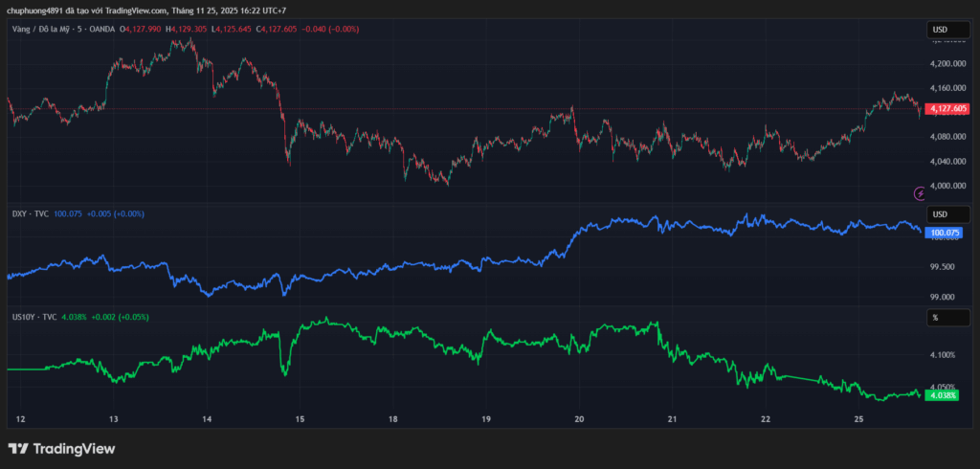This screenshot has height=469, width=980.
Task: Click the 4,200.000 price scale level
Action: [x=947, y=63]
